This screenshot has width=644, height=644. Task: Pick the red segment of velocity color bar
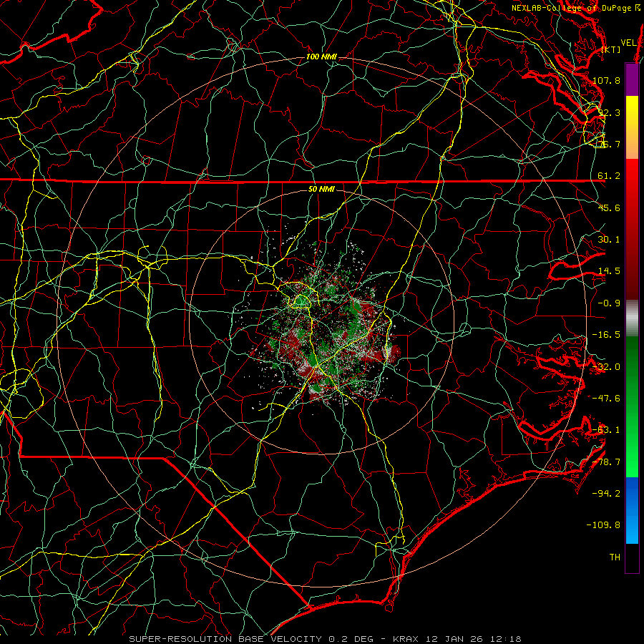click(x=632, y=229)
